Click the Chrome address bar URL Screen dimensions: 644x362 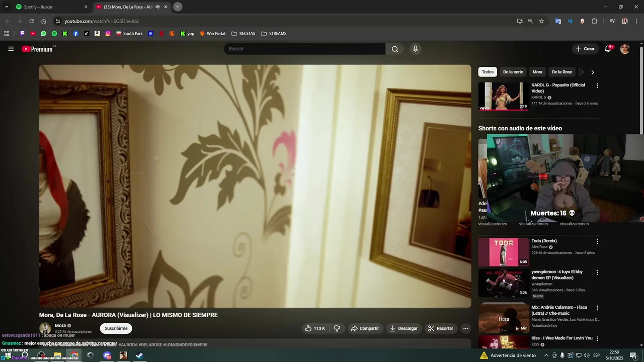click(x=102, y=21)
